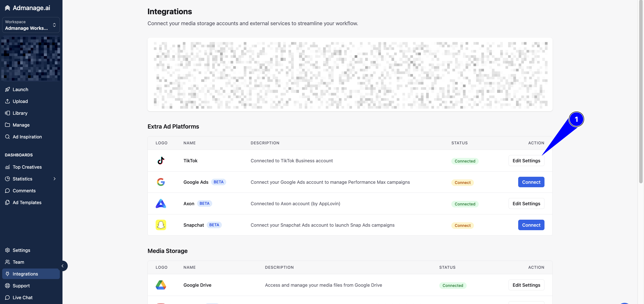Edit Settings for TikTok

[x=526, y=161]
